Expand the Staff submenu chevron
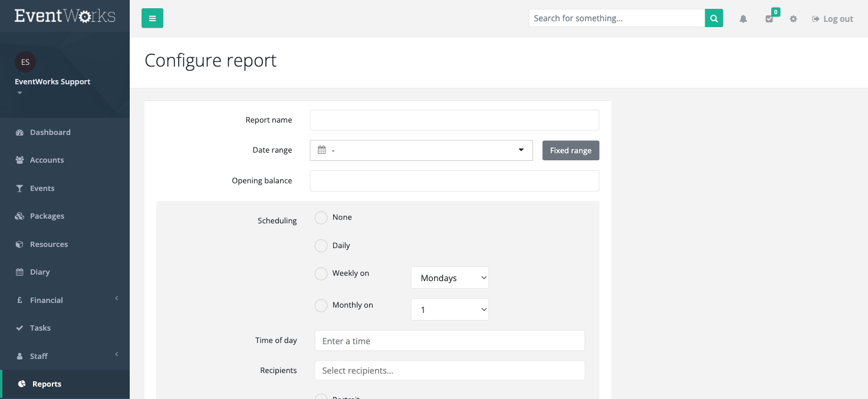 117,355
